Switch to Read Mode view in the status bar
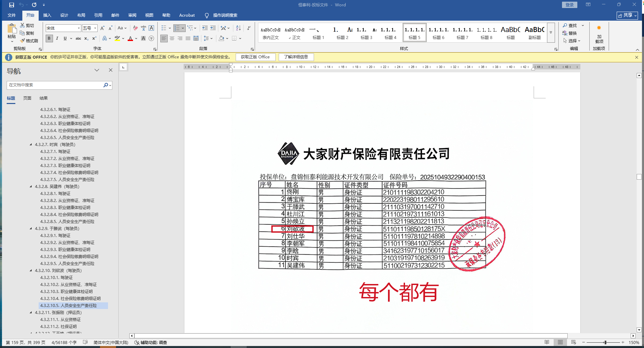The width and height of the screenshot is (644, 348). (547, 342)
